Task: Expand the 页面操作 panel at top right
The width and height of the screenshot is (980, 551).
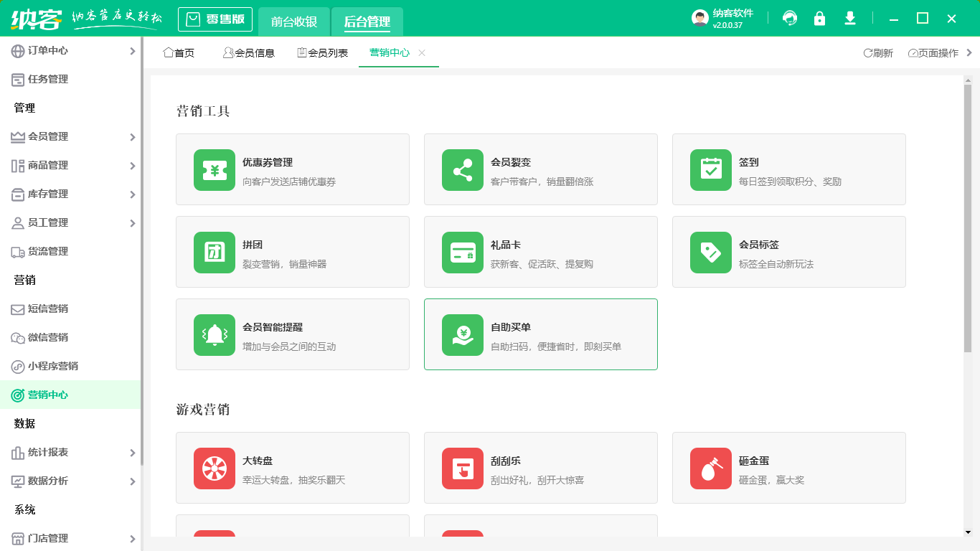Action: click(x=933, y=52)
